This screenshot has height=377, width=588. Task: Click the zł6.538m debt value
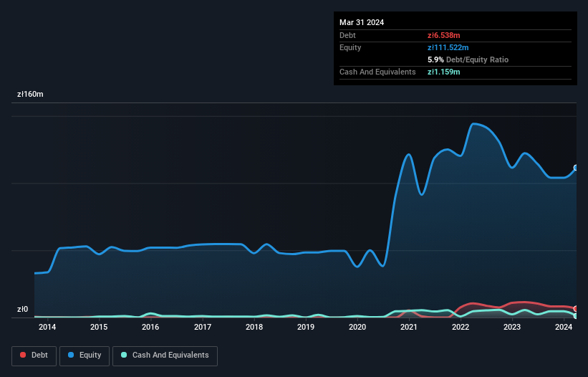click(443, 35)
